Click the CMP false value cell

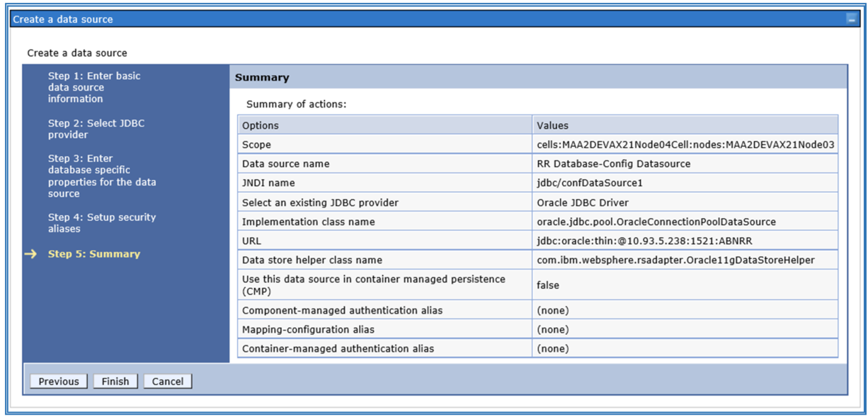point(548,285)
